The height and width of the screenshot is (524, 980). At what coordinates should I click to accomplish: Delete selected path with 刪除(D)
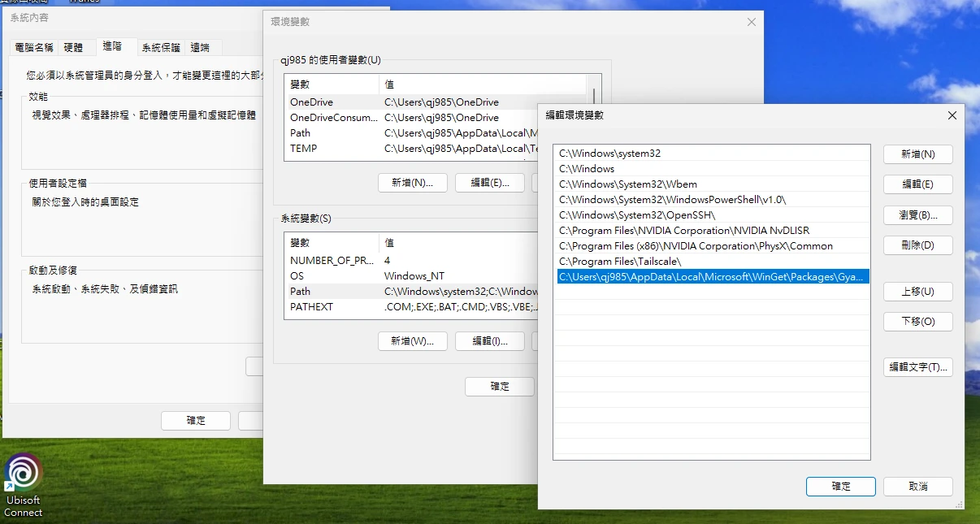click(917, 245)
